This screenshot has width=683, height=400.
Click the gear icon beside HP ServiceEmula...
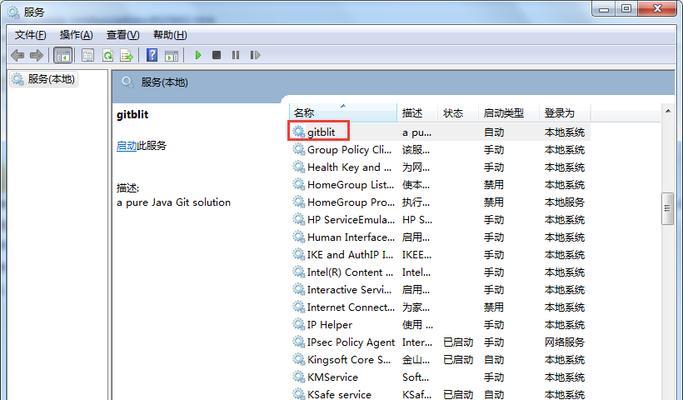(299, 220)
